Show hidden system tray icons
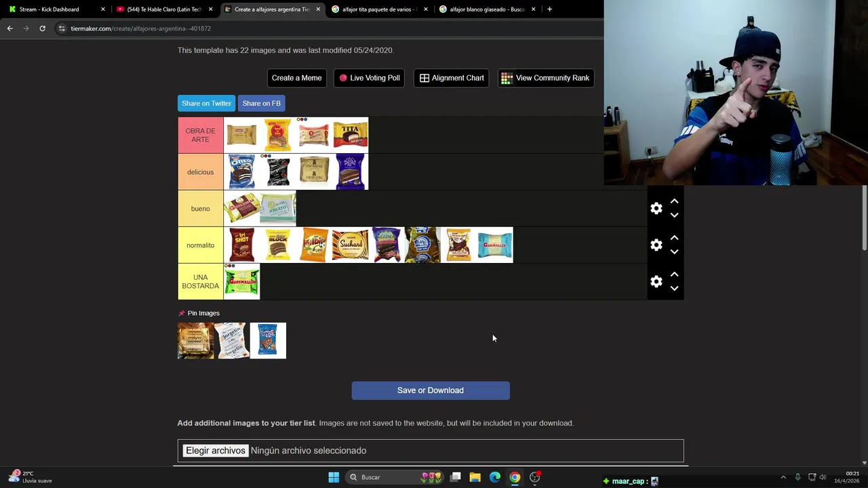 [x=783, y=477]
